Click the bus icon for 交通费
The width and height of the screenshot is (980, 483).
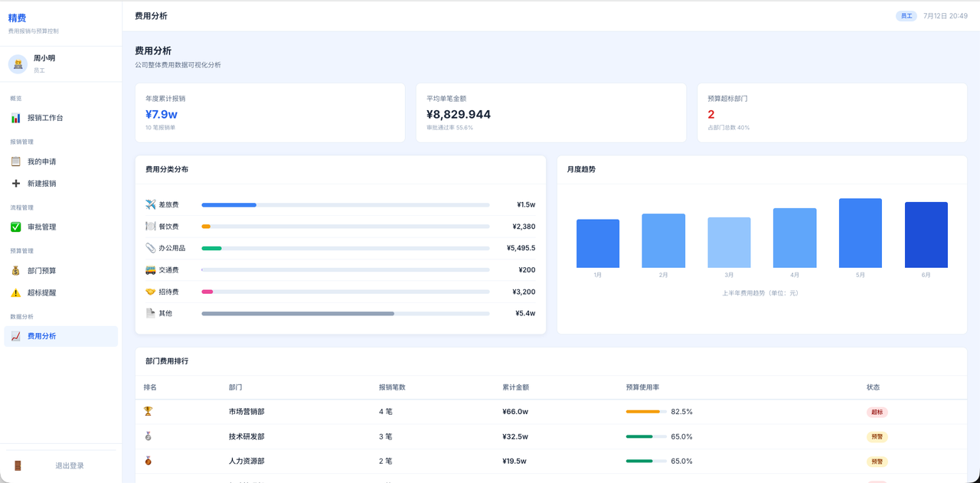pos(150,270)
